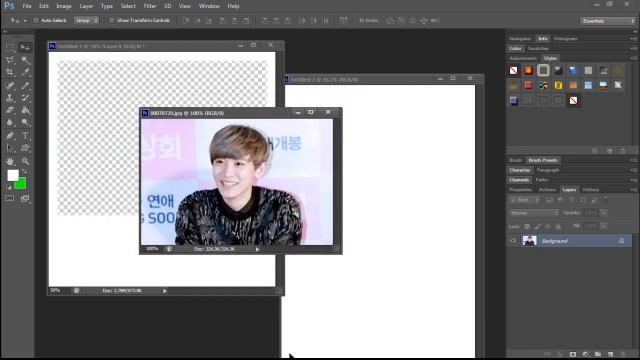Enable the Auto-Select checkbox
Image resolution: width=640 pixels, height=360 pixels.
[x=36, y=20]
